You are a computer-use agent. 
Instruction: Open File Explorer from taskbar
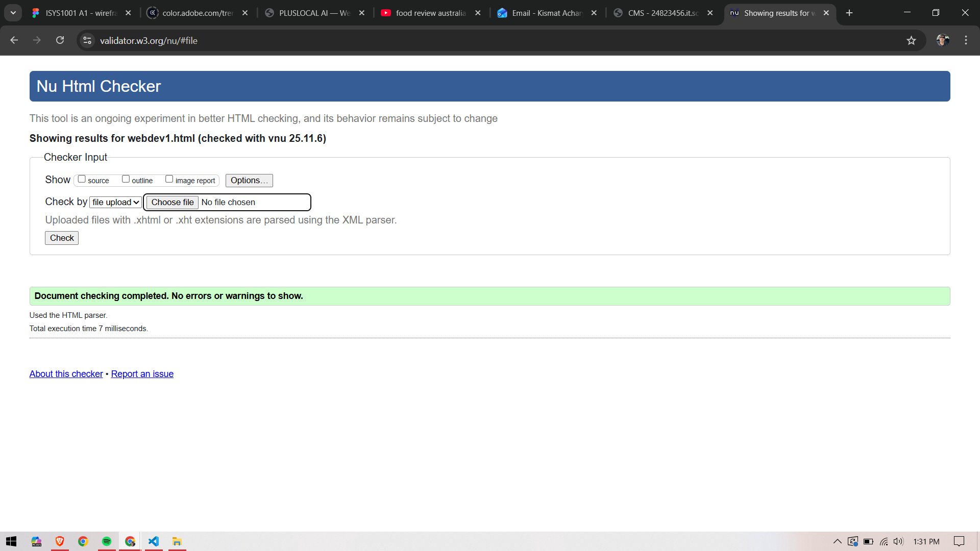(x=177, y=541)
